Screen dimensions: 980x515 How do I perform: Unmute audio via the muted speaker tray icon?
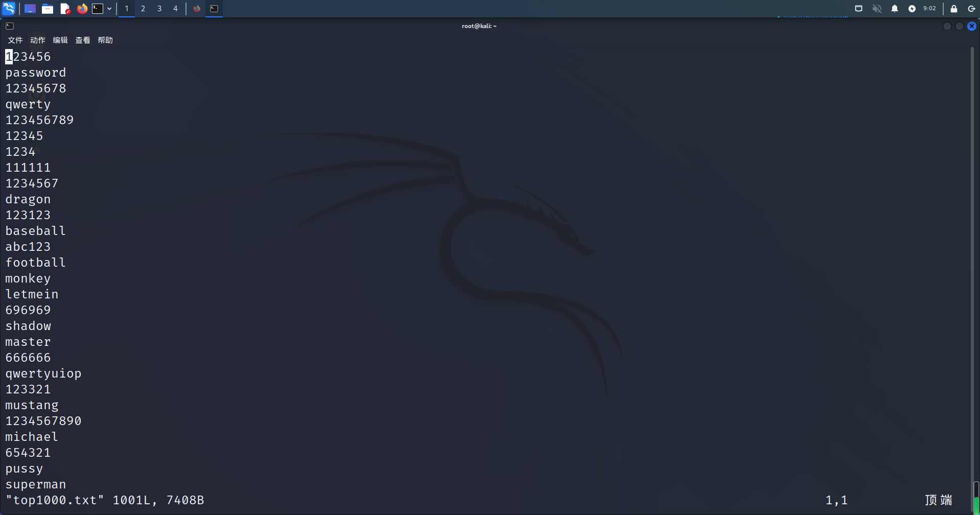coord(877,8)
